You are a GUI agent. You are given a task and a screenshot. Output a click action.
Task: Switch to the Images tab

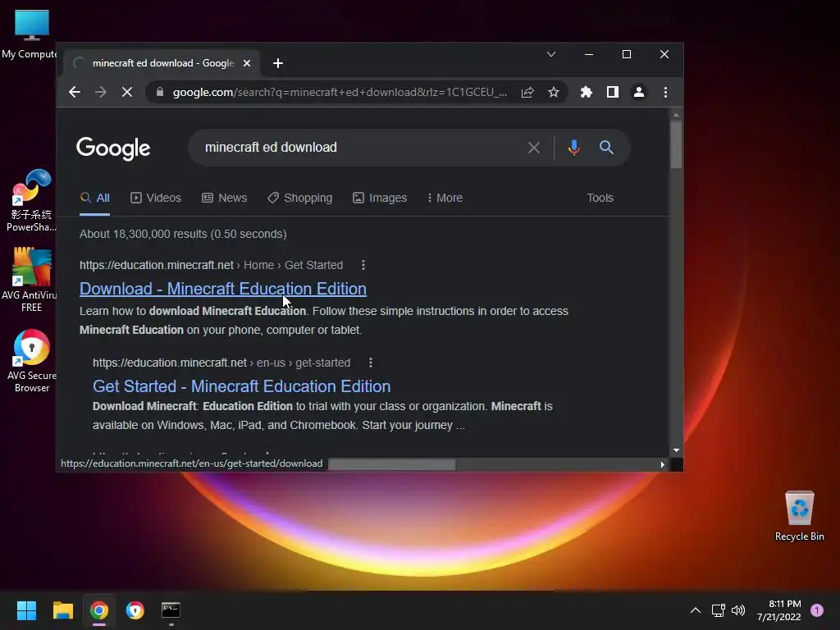tap(380, 198)
